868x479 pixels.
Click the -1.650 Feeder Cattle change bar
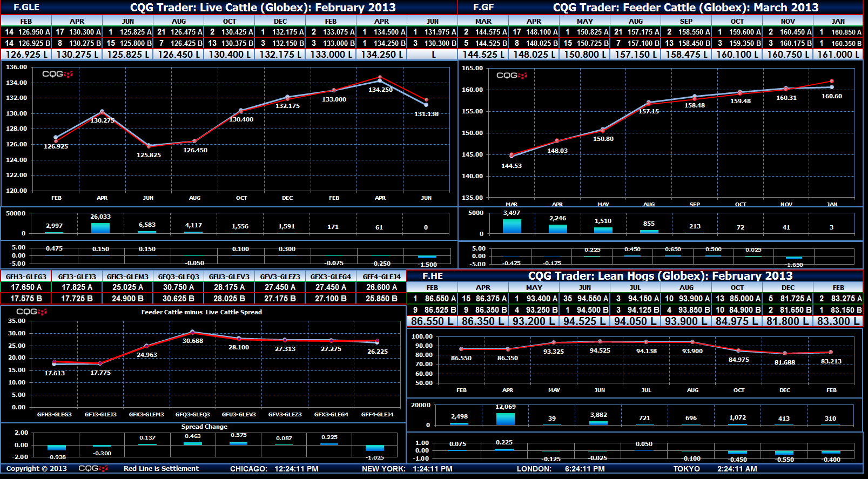point(794,258)
